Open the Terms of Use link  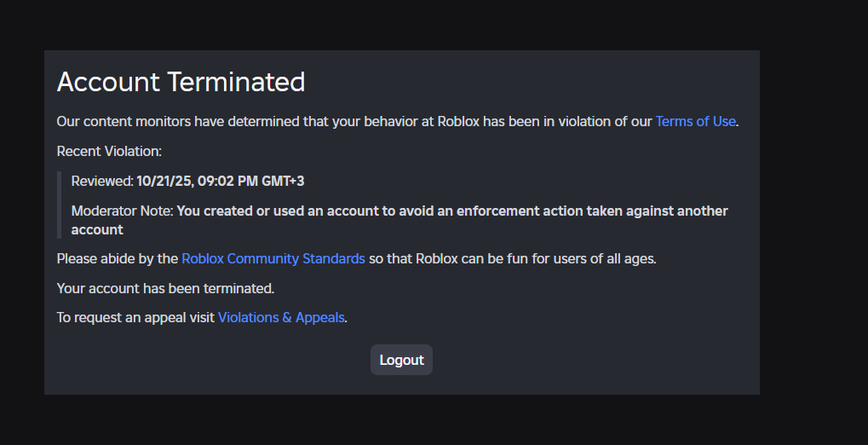(x=695, y=121)
